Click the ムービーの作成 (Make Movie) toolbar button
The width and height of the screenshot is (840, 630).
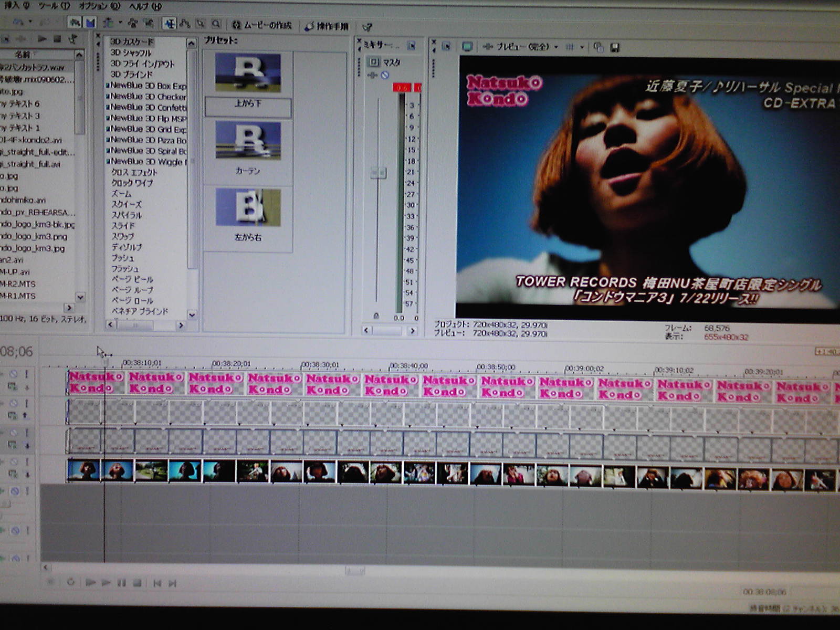[x=261, y=25]
